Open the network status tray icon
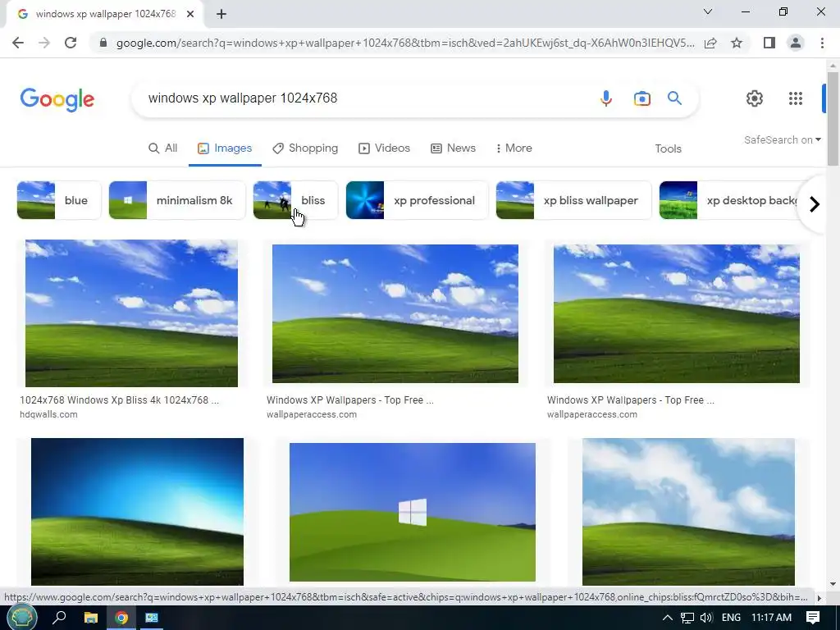This screenshot has height=630, width=840. click(687, 618)
